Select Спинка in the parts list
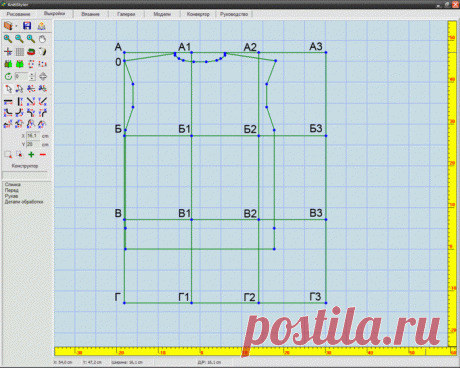This screenshot has width=460, height=368. pyautogui.click(x=13, y=184)
